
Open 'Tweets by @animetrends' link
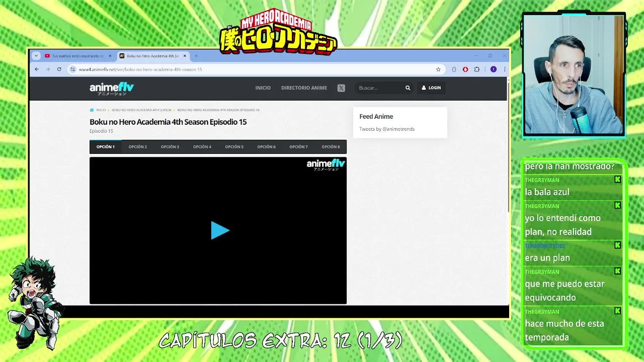click(x=387, y=129)
